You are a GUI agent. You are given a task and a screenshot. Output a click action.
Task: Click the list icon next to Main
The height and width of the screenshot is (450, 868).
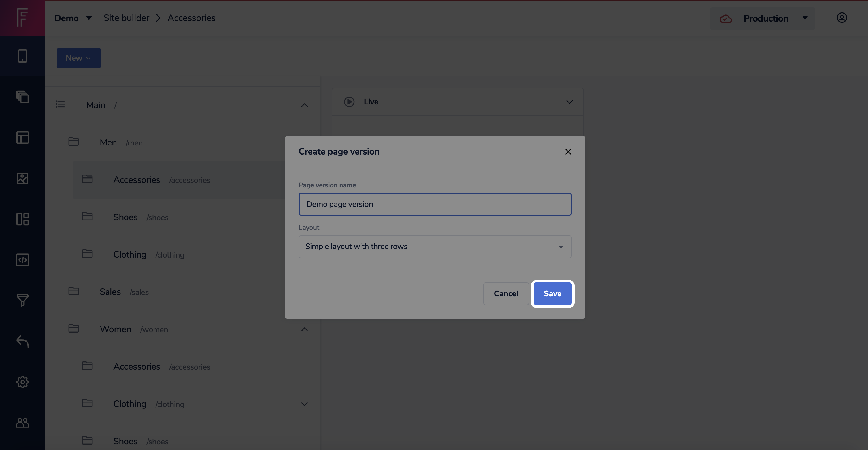tap(60, 104)
